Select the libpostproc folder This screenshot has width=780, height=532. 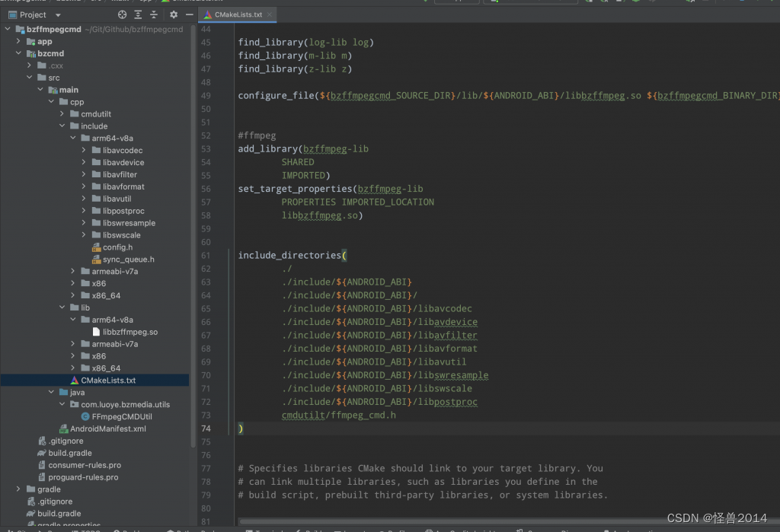123,211
